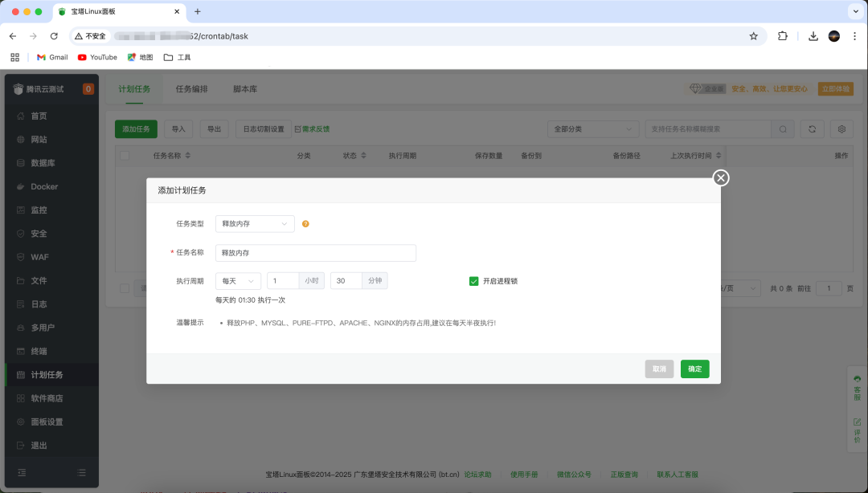868x493 pixels.
Task: Open the 使用手册 manual link in footer
Action: pos(524,474)
